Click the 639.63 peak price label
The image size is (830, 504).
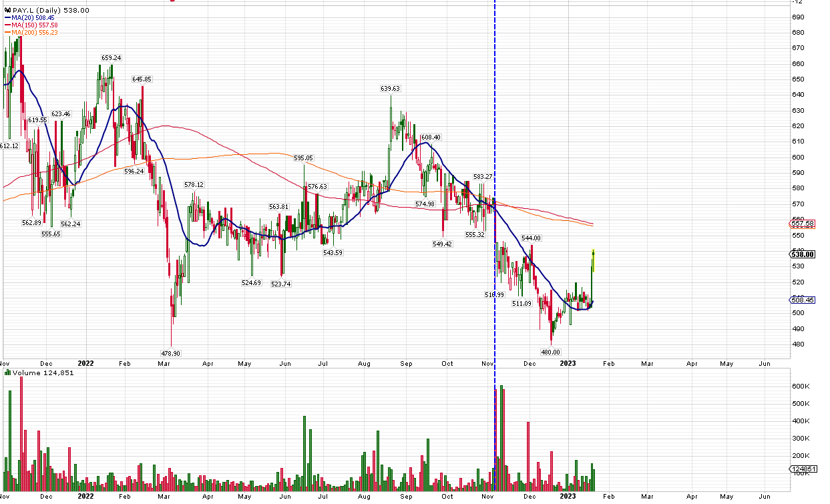pos(390,89)
